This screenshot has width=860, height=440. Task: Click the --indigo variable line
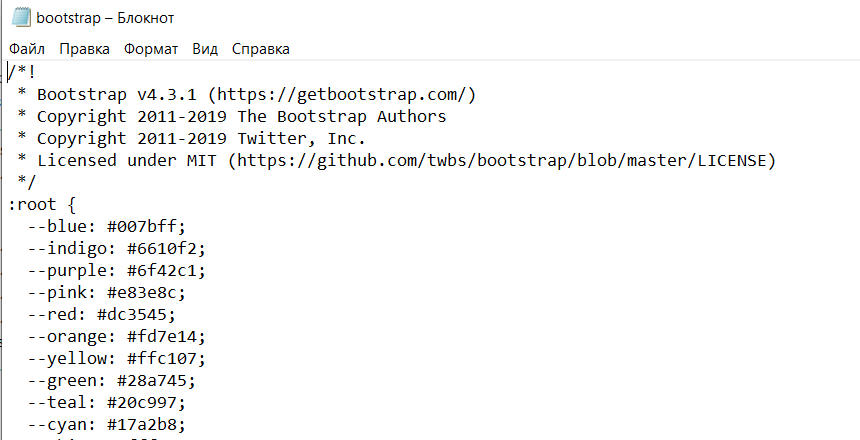tap(117, 249)
